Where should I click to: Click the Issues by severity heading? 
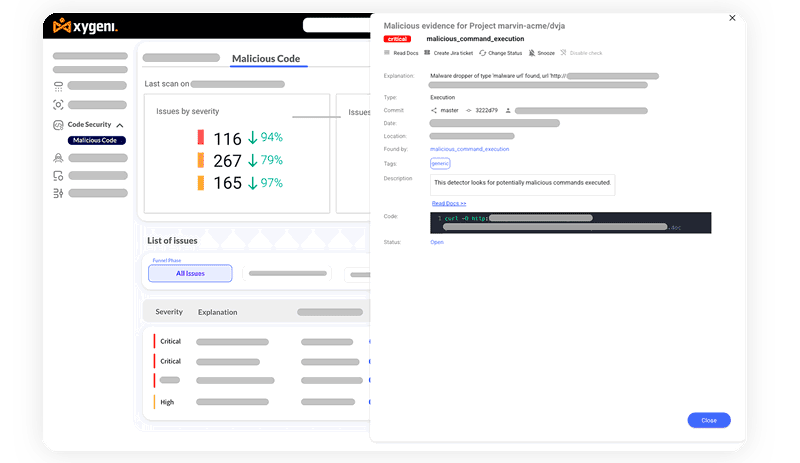187,111
